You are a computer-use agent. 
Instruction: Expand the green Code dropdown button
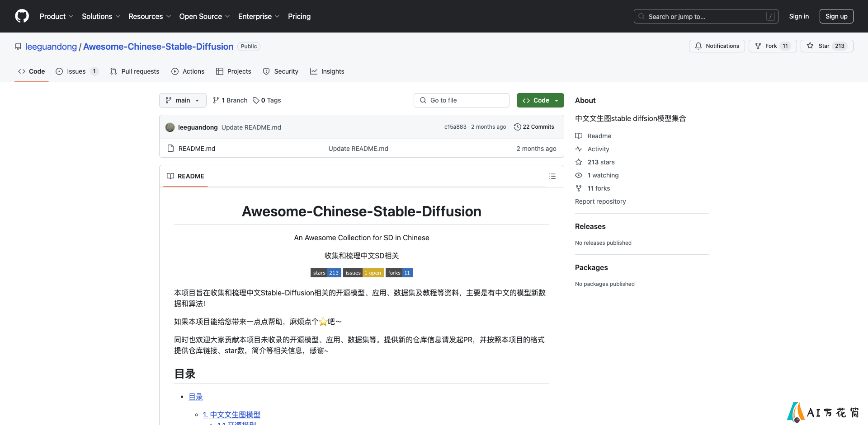point(540,100)
